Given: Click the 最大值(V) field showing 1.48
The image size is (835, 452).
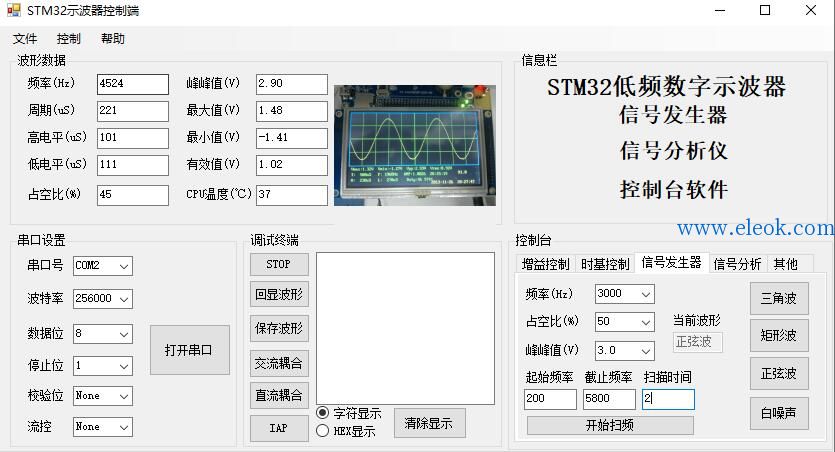Looking at the screenshot, I should click(291, 111).
